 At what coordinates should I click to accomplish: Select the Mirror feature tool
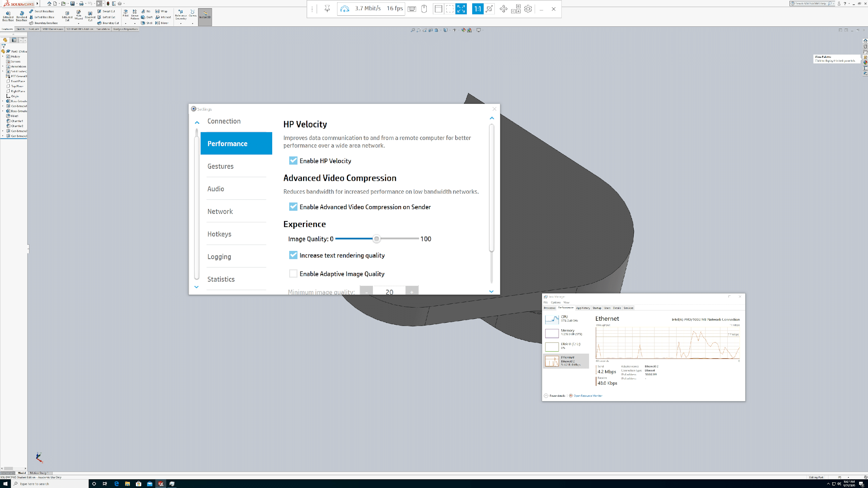[162, 23]
